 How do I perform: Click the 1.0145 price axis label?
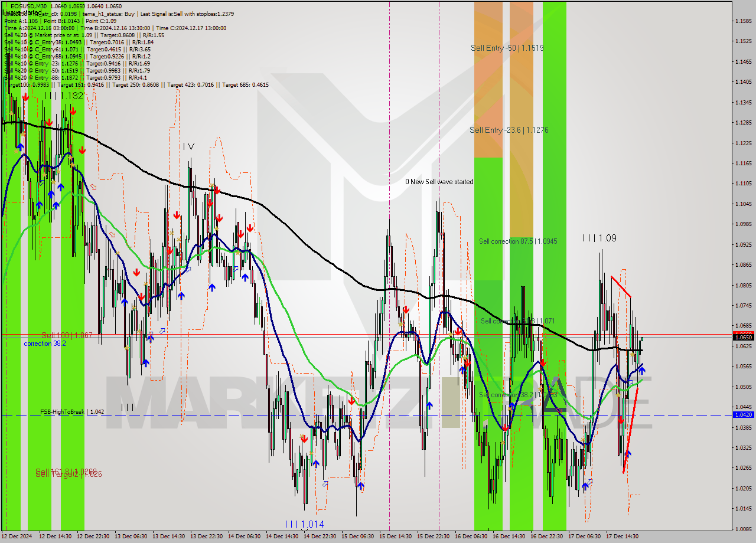pyautogui.click(x=743, y=508)
